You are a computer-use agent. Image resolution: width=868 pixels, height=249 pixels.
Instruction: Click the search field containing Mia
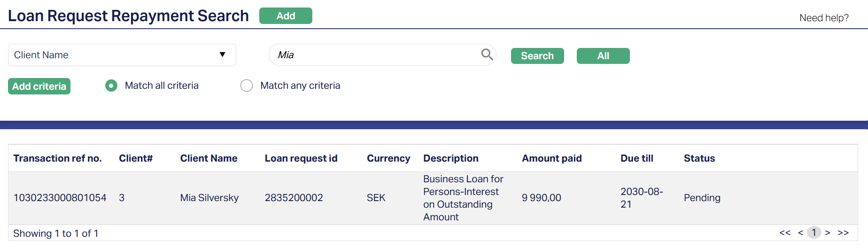(376, 55)
